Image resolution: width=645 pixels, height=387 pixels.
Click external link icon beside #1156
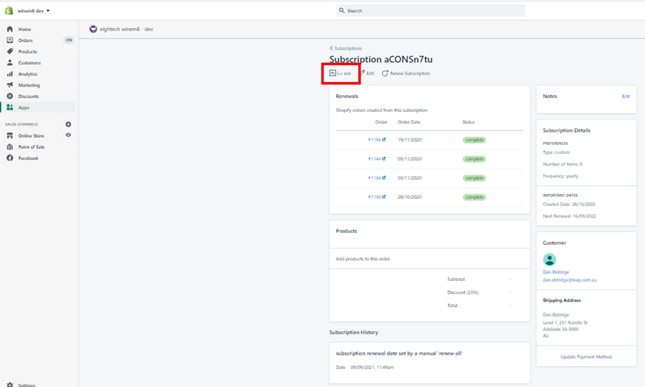pyautogui.click(x=384, y=139)
